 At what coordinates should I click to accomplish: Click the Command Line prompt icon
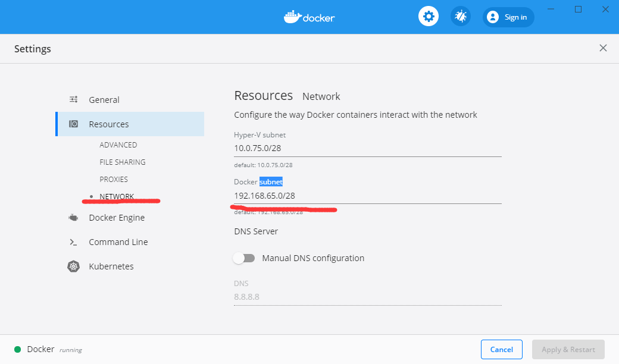coord(74,242)
